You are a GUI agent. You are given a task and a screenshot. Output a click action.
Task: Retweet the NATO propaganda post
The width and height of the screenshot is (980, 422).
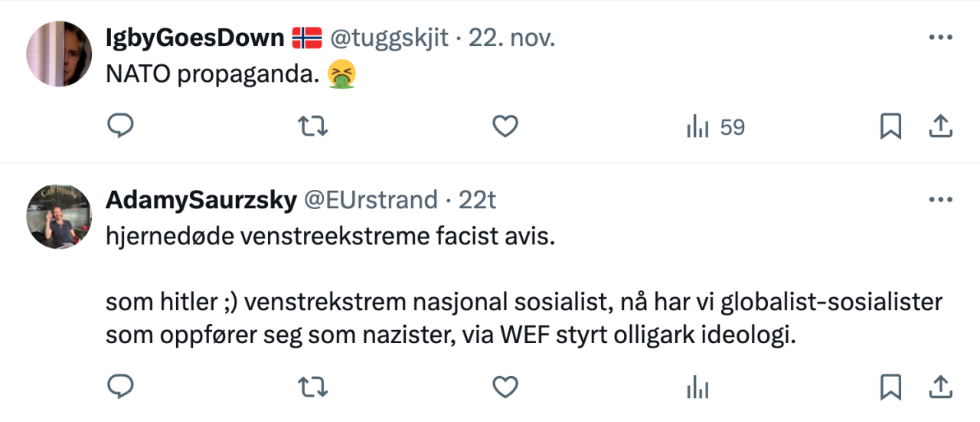pyautogui.click(x=312, y=126)
